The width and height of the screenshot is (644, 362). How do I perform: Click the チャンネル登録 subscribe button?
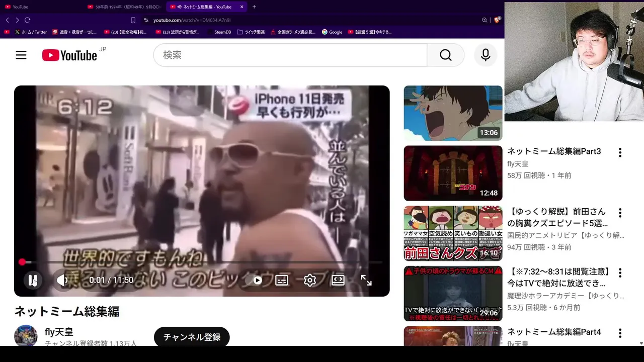click(x=192, y=337)
